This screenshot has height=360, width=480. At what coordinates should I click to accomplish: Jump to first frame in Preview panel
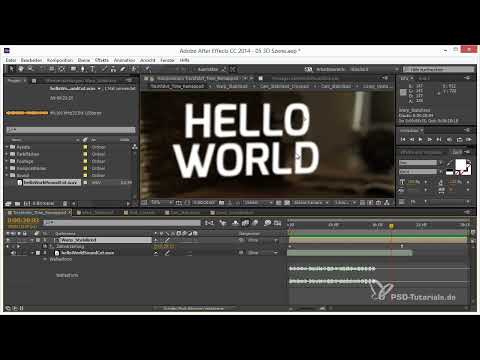pos(403,139)
